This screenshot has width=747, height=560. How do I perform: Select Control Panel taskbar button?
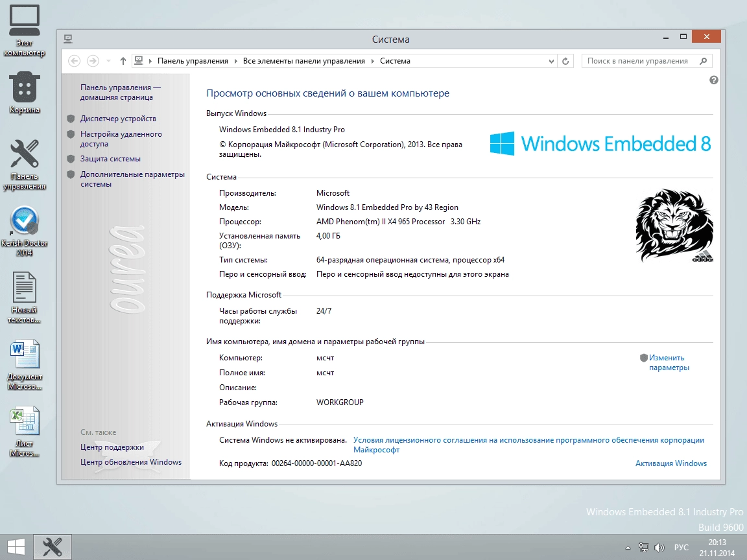coord(53,547)
